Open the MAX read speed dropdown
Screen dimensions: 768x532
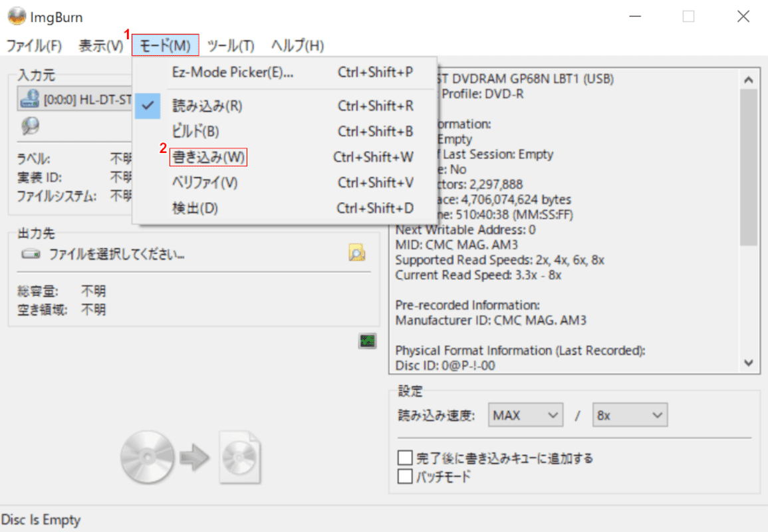(x=525, y=416)
